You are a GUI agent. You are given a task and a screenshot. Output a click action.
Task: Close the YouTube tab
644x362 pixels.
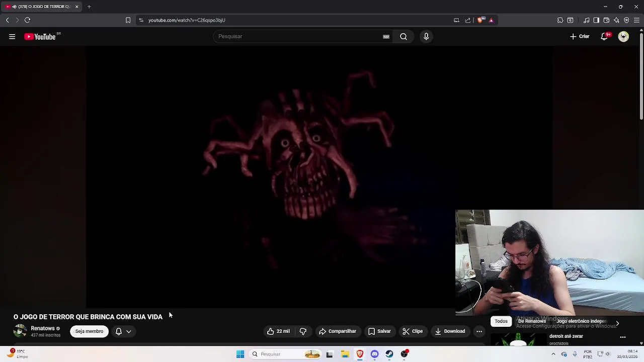click(x=76, y=7)
